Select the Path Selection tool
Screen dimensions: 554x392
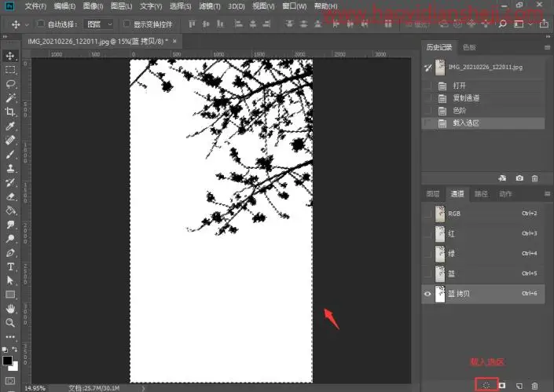(x=10, y=280)
